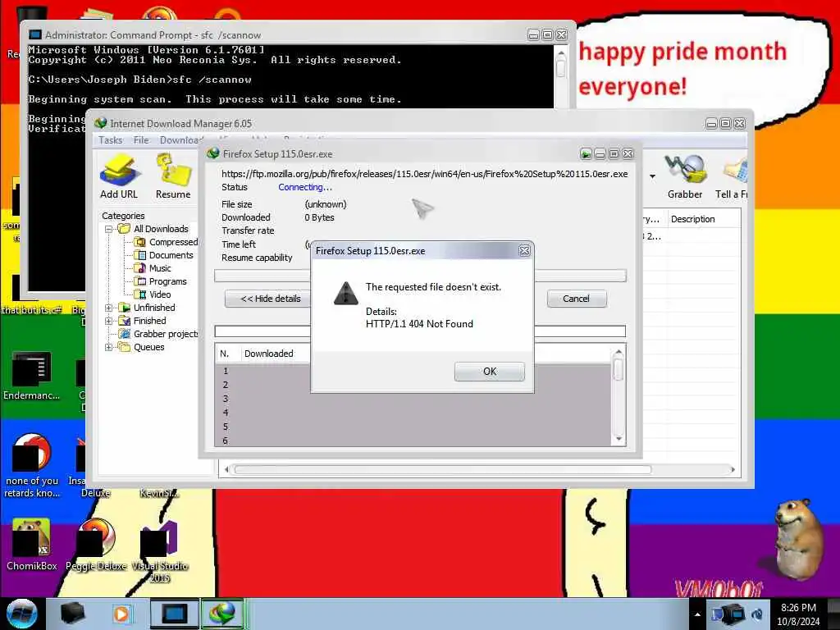Expand the Finished category
This screenshot has height=630, width=840.
pyautogui.click(x=109, y=321)
